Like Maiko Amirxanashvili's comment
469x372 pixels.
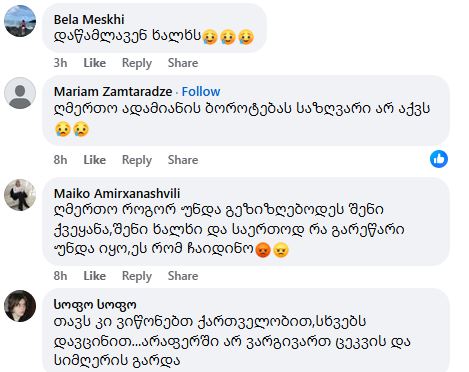click(x=95, y=276)
